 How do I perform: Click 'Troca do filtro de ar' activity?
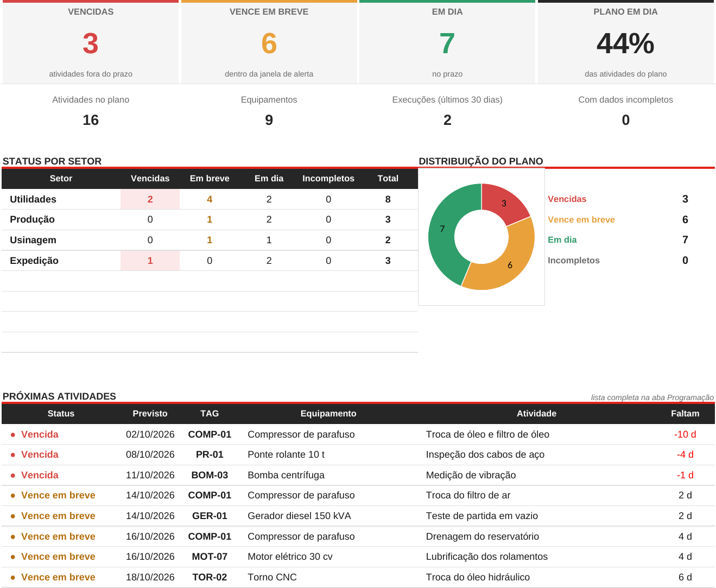point(468,495)
